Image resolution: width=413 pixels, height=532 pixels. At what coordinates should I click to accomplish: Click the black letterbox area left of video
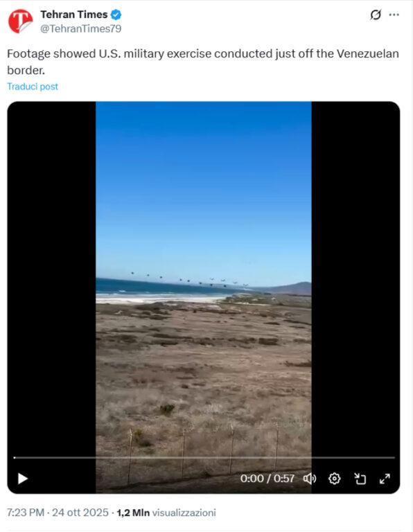(x=51, y=278)
